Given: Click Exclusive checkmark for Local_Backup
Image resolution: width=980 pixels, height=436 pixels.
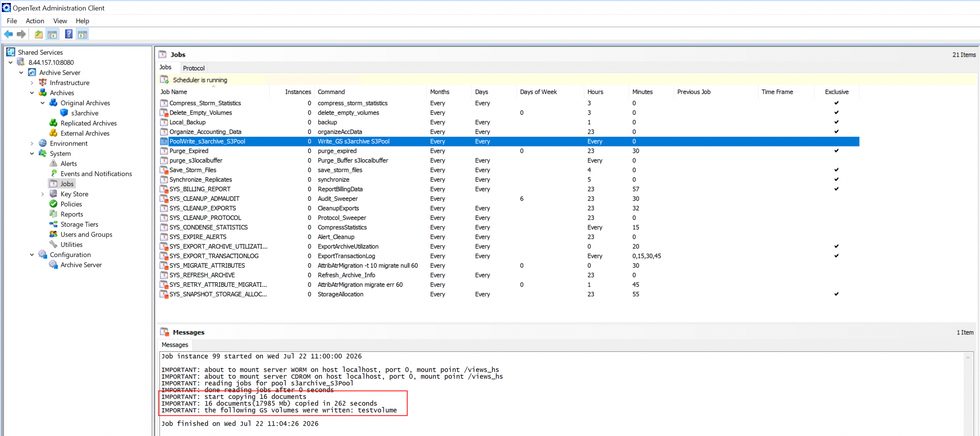Looking at the screenshot, I should coord(836,122).
